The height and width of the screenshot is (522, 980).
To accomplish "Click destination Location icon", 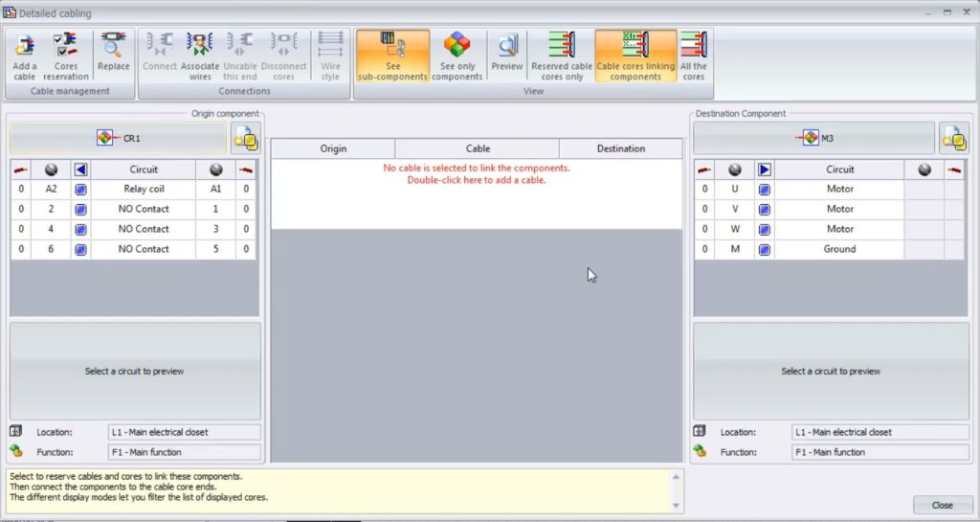I will [700, 431].
